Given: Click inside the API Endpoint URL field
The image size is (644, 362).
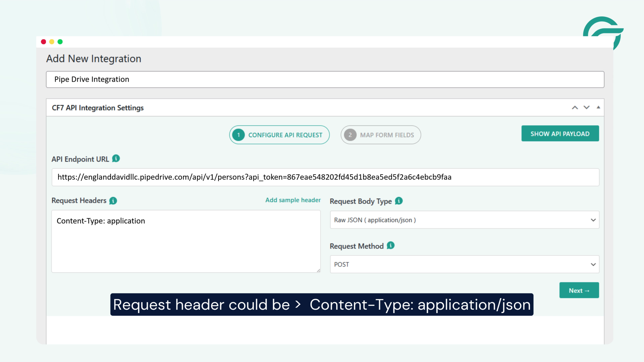Looking at the screenshot, I should click(326, 177).
